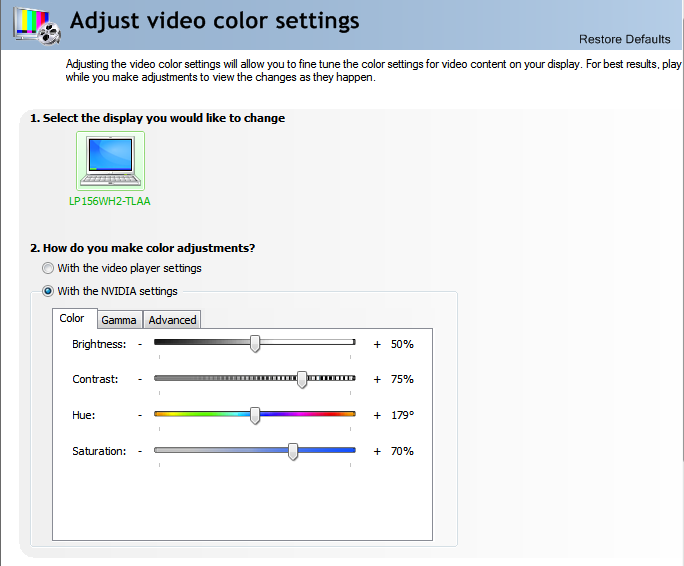This screenshot has height=566, width=684.
Task: Click the Brightness minus sign
Action: (x=140, y=344)
